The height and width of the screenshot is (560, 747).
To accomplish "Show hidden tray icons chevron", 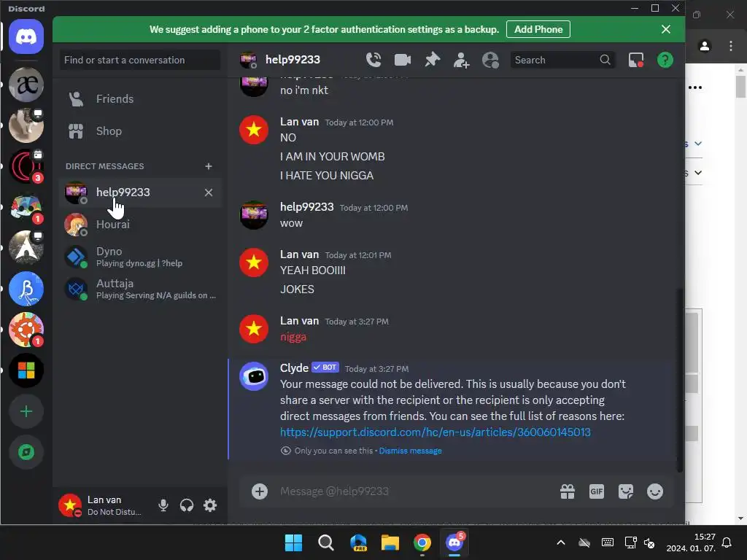I will 561,542.
